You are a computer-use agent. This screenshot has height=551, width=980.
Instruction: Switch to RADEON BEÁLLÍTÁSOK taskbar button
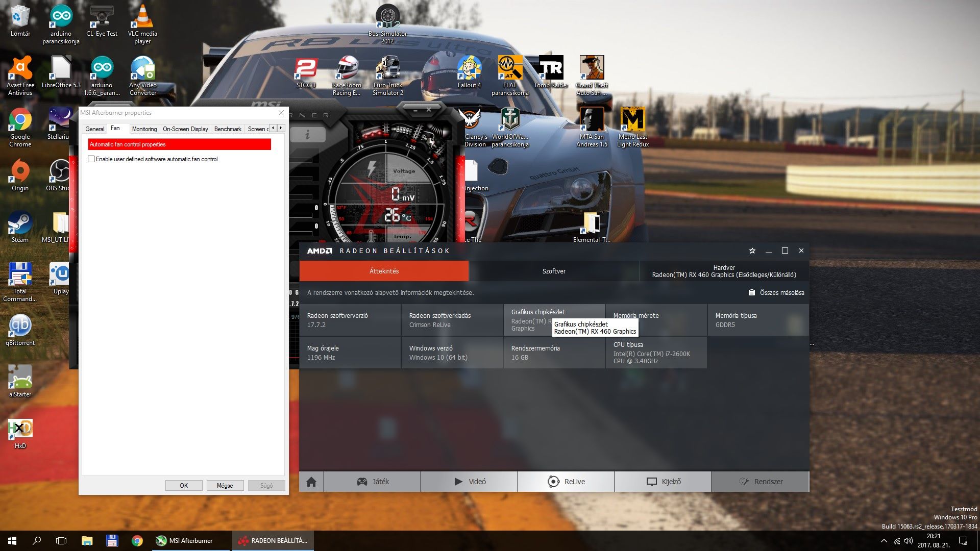(x=273, y=541)
